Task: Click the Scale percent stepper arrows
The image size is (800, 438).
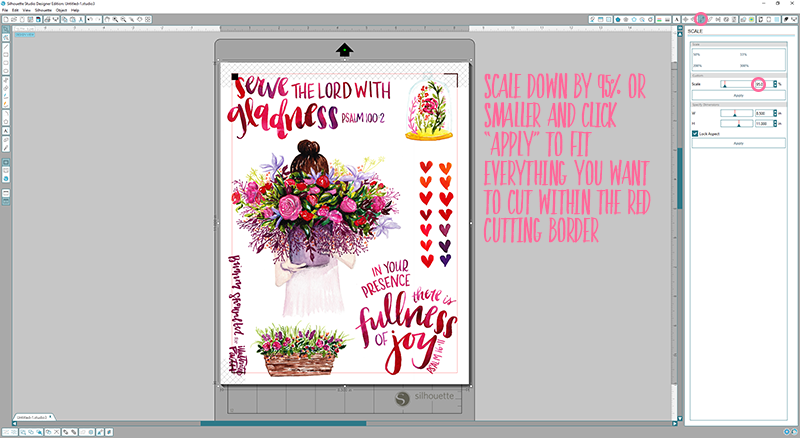Action: tap(776, 84)
